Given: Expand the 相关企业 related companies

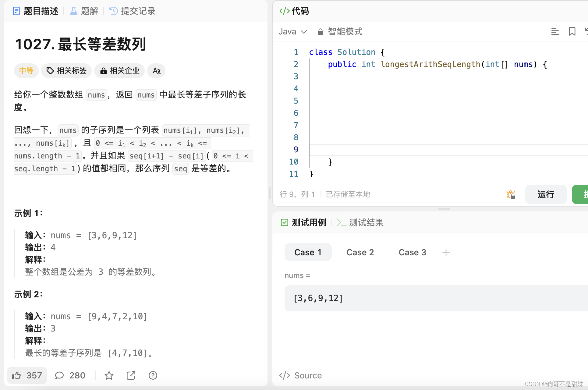Looking at the screenshot, I should pyautogui.click(x=119, y=71).
